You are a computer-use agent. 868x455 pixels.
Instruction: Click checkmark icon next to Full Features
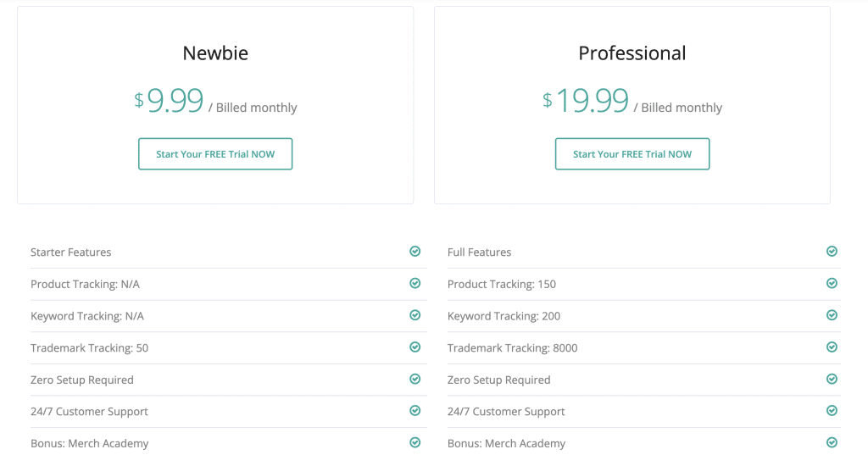tap(832, 252)
